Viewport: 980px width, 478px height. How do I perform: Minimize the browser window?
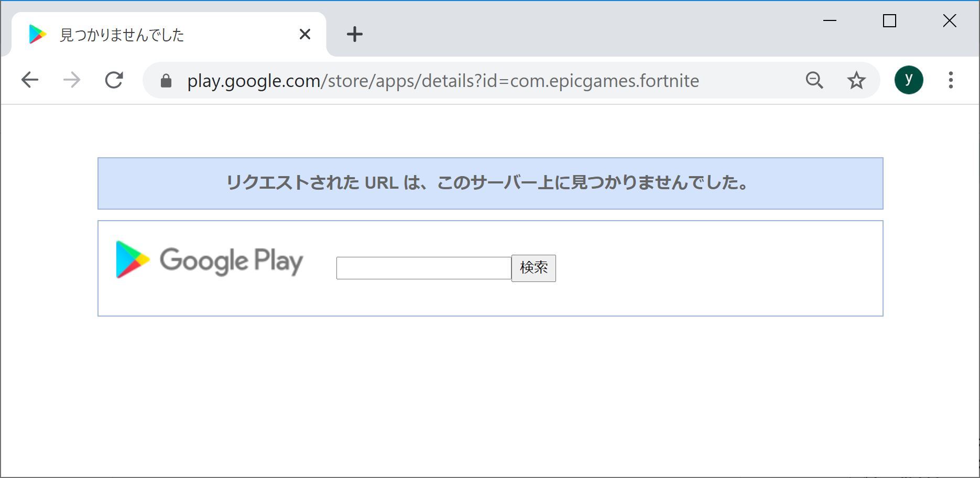coord(830,21)
